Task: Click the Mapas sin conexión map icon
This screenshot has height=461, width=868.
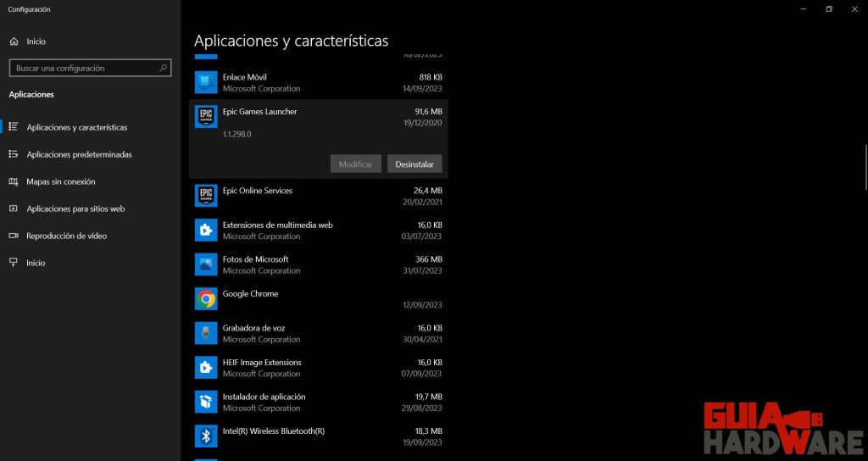Action: point(14,181)
